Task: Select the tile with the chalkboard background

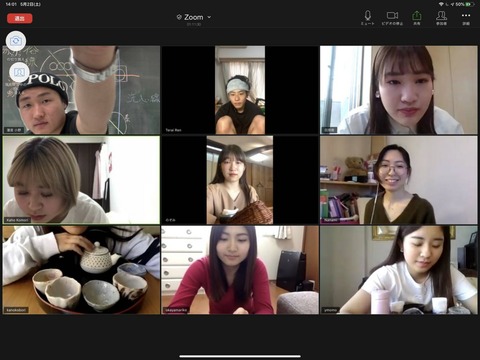Action: tap(81, 90)
